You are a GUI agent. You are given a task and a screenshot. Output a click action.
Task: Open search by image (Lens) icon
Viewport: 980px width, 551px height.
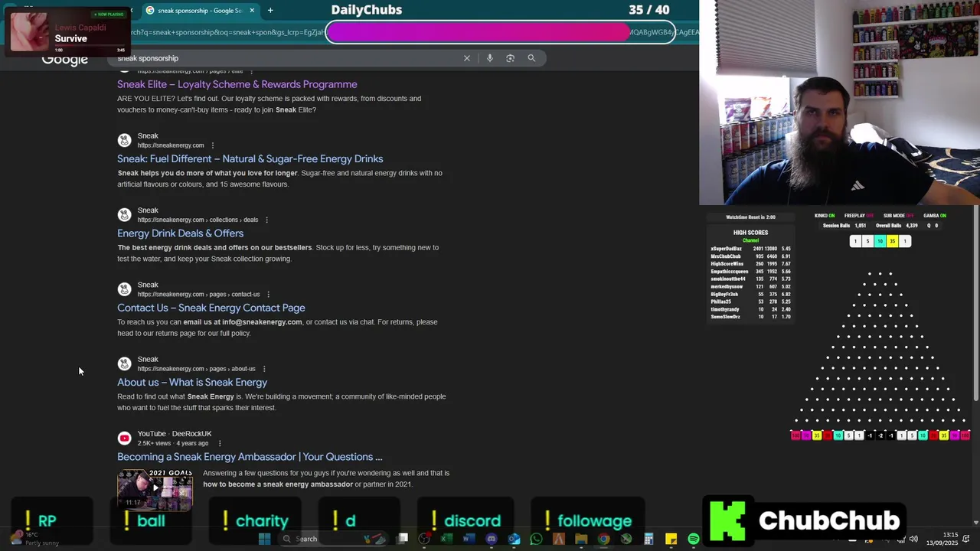511,58
